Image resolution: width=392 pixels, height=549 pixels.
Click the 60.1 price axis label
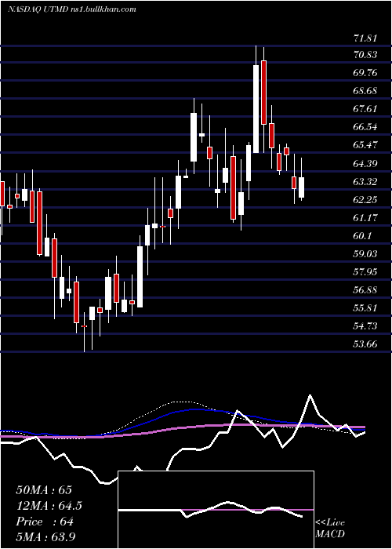362,235
